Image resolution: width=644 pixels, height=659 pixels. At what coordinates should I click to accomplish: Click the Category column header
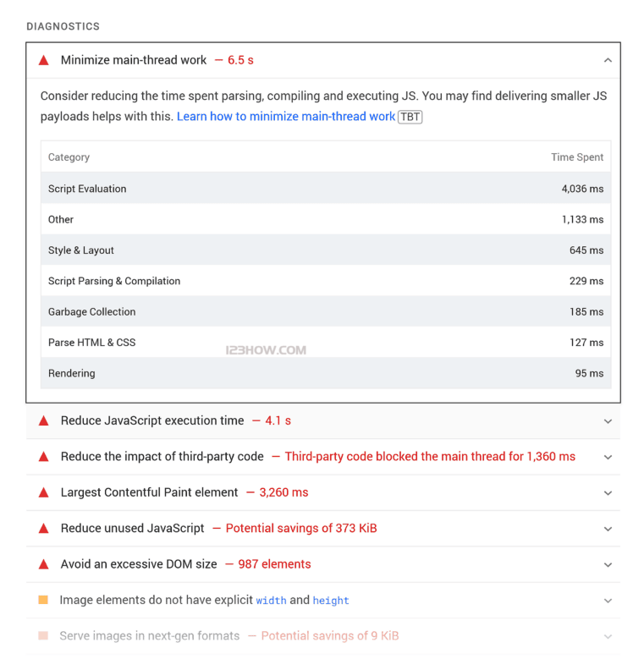69,157
